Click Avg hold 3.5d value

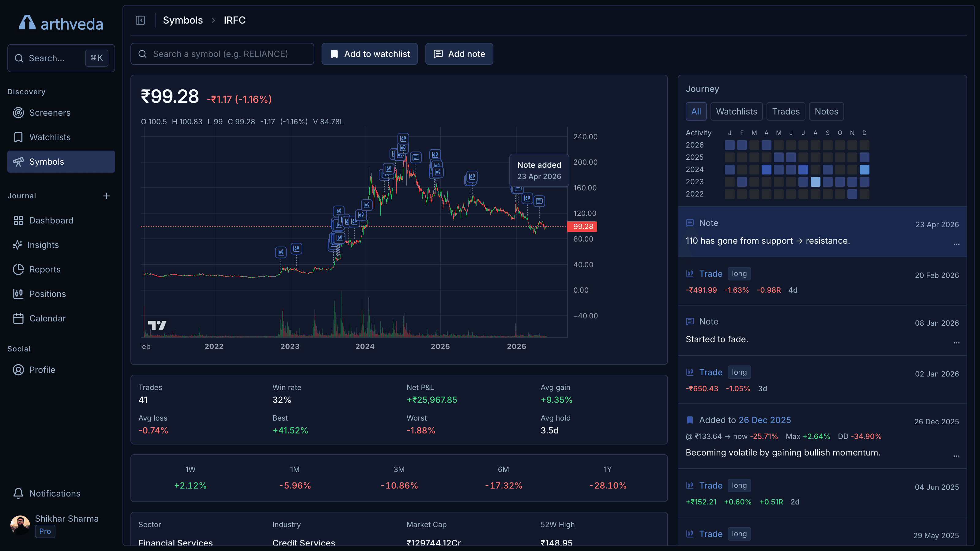tap(549, 430)
